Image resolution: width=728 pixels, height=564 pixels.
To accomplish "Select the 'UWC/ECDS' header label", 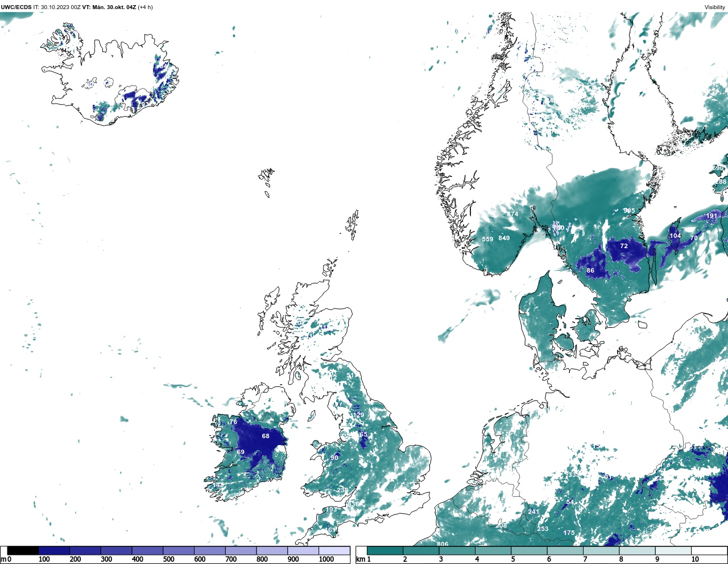I will [16, 7].
